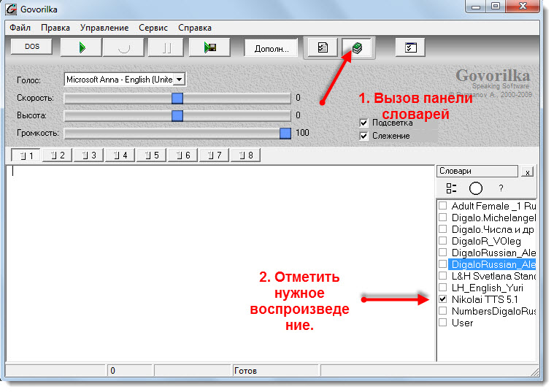Open the Голос voice dropdown
This screenshot has height=392, width=554.
click(179, 80)
